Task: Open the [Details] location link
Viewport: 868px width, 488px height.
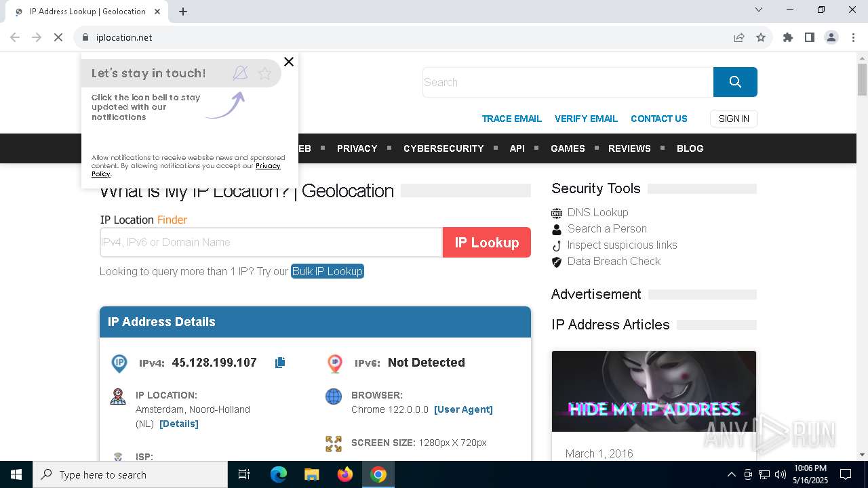Action: point(179,424)
